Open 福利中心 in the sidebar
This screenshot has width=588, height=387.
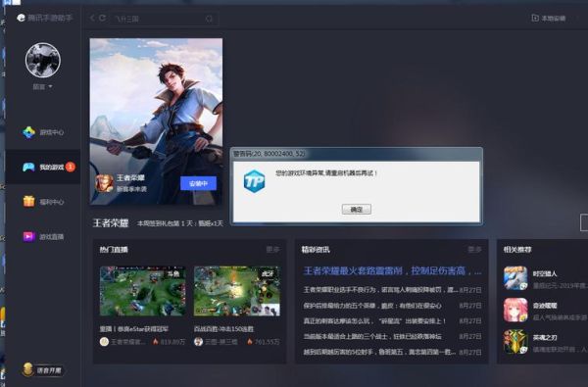coord(43,202)
